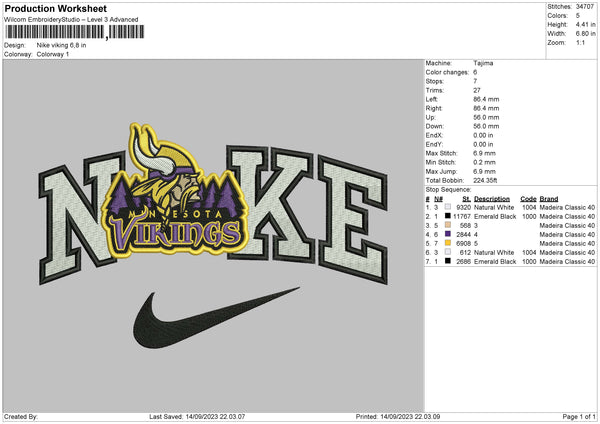Click the "Max Stitch:" value
The image size is (600, 424).
click(x=484, y=153)
